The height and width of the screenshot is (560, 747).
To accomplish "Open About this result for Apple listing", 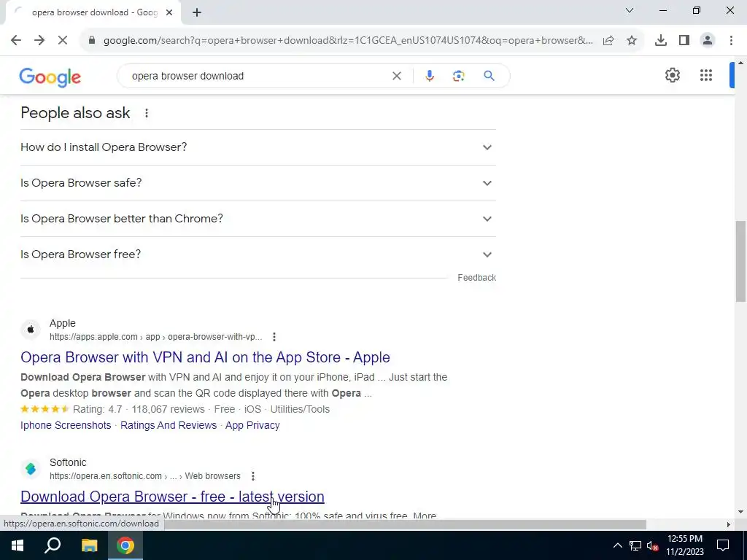I will click(274, 337).
